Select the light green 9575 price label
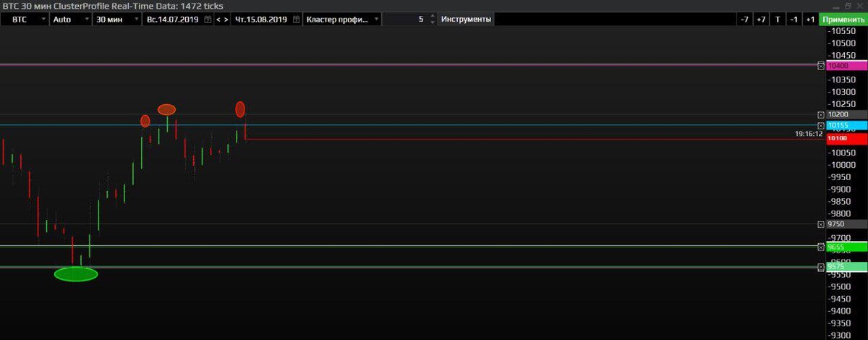The width and height of the screenshot is (868, 340). point(847,267)
